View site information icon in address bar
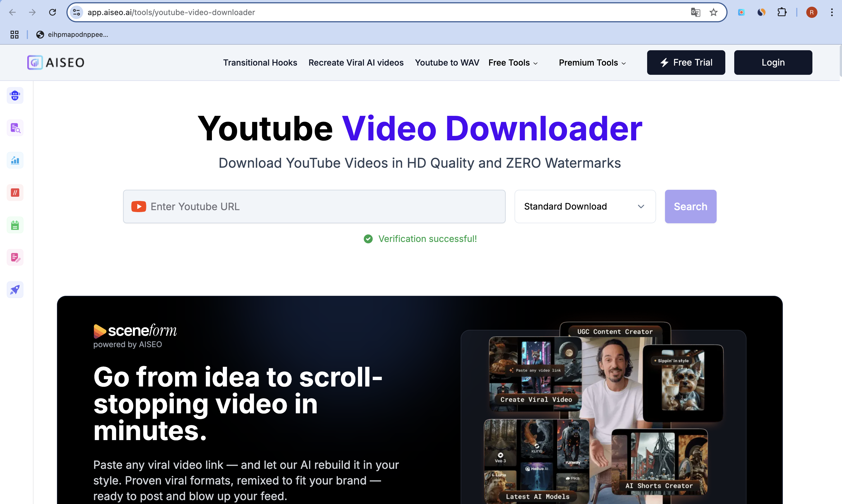Viewport: 842px width, 504px height. coord(77,12)
